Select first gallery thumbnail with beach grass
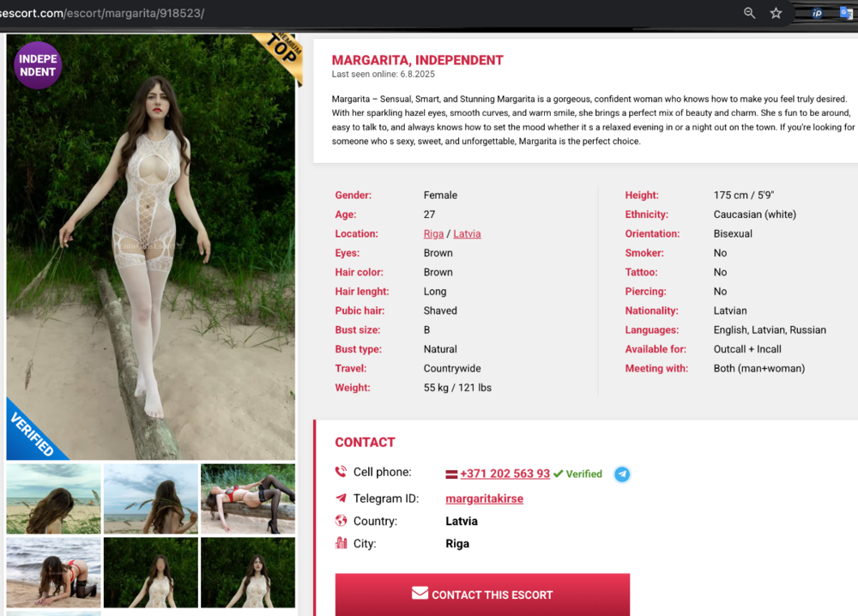Screen dimensions: 858x616 [x=53, y=498]
